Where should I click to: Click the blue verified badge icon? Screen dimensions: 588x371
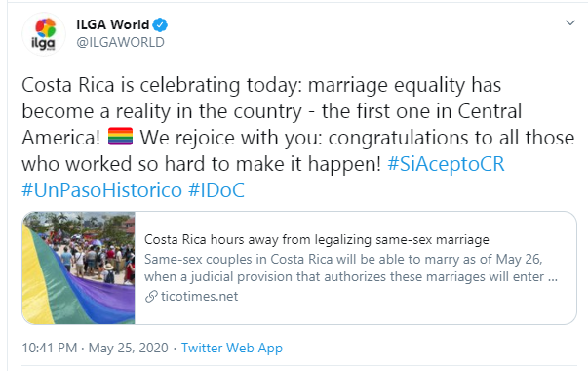[x=160, y=25]
